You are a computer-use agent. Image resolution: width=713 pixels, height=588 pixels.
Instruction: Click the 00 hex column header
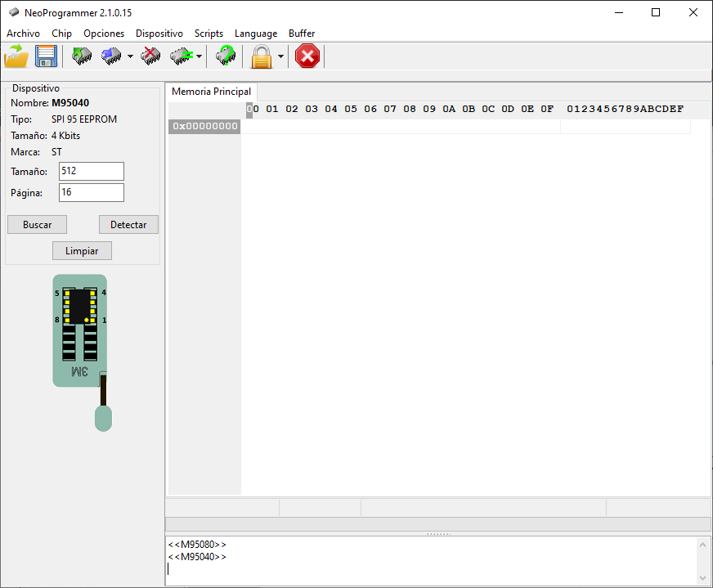(x=253, y=109)
